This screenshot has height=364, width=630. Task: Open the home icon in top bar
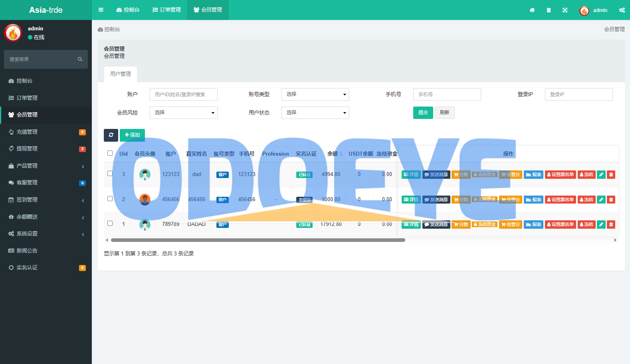[x=532, y=10]
